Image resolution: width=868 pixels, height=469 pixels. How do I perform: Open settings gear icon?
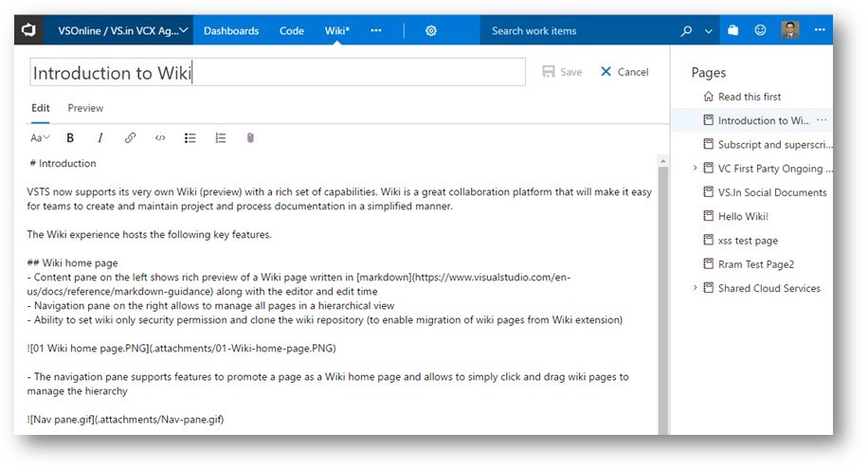click(430, 30)
